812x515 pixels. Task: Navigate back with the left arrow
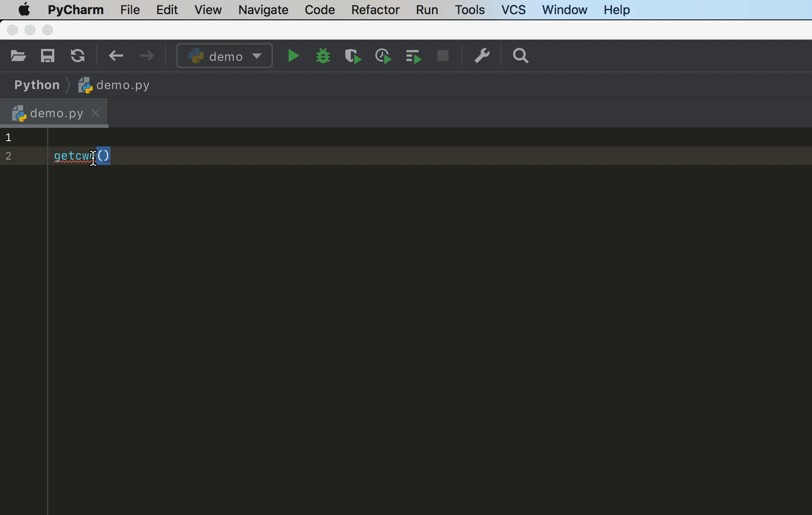pyautogui.click(x=116, y=56)
